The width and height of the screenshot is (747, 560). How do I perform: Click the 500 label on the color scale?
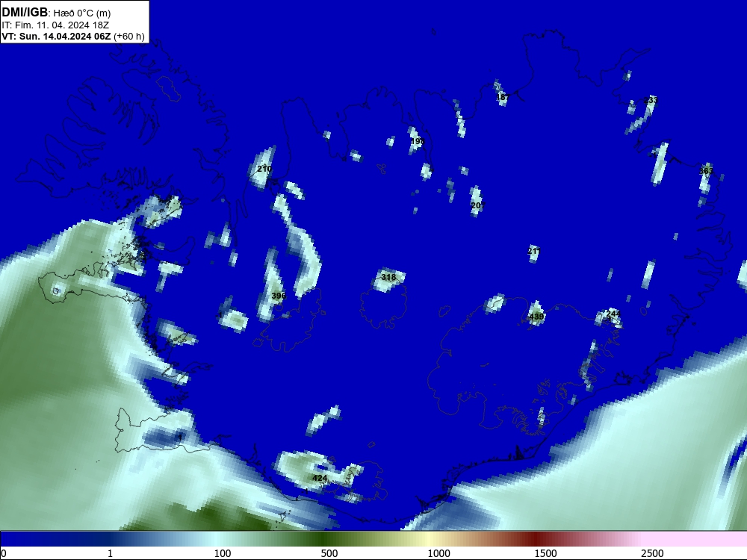[329, 553]
